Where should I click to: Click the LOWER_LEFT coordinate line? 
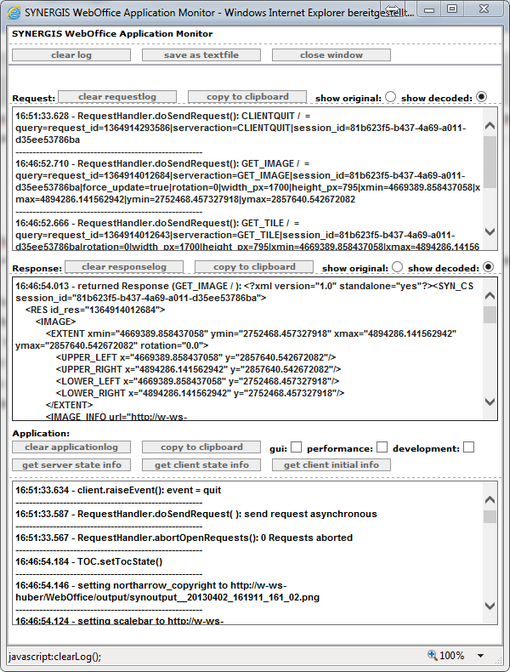tap(198, 381)
